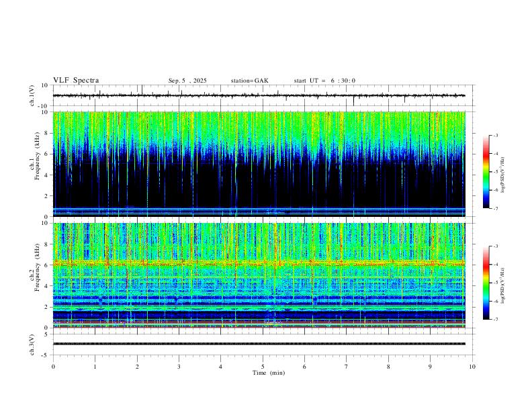Viewport: 532px width, 411px height.
Task: Click the '2' frequency tick of ch.2 spectrogram
Action: pyautogui.click(x=46, y=307)
